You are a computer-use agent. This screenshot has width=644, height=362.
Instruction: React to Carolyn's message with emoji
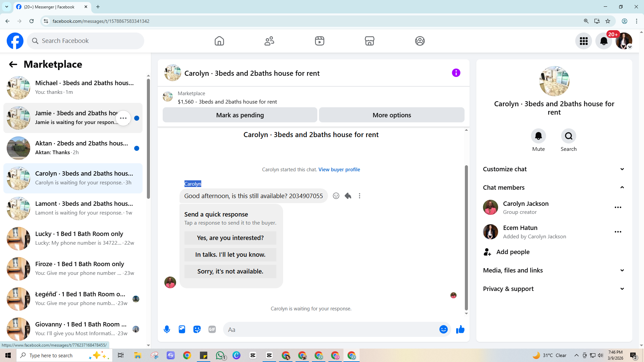coord(336,196)
